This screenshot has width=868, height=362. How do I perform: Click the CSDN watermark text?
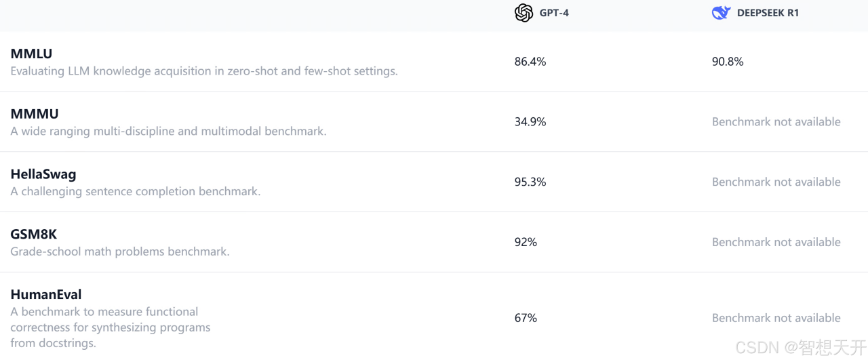(x=801, y=348)
